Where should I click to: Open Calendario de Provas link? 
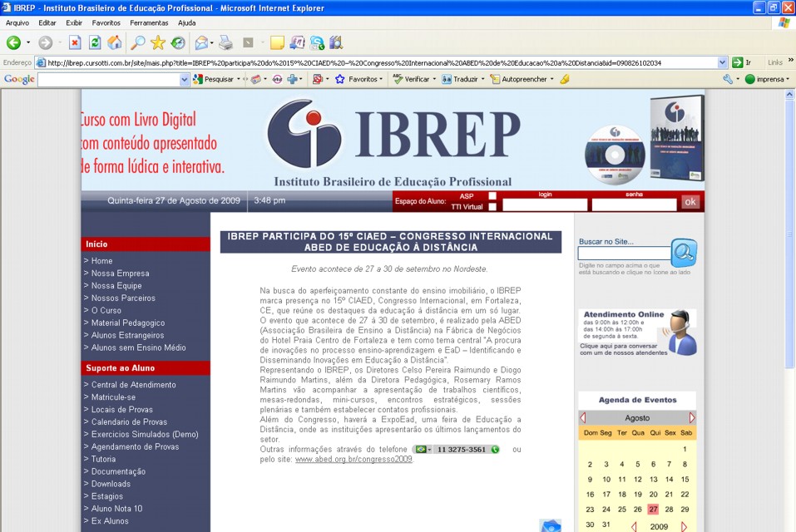tap(129, 422)
